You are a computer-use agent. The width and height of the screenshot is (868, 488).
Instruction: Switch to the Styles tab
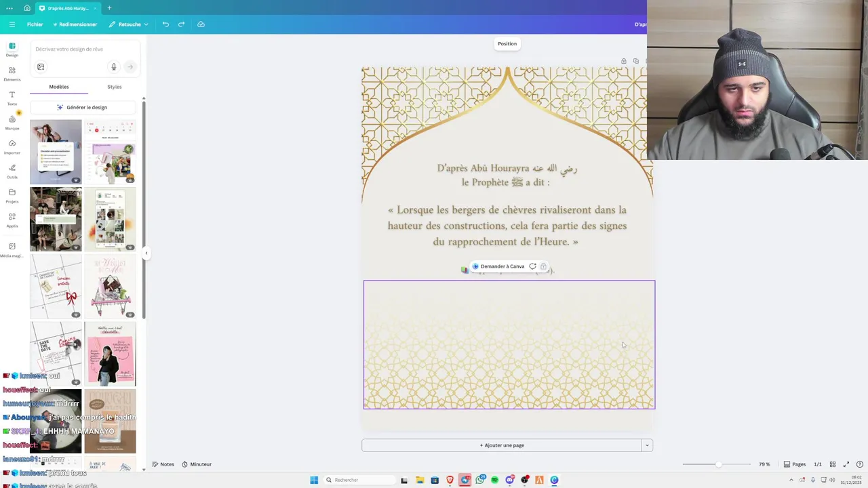115,87
